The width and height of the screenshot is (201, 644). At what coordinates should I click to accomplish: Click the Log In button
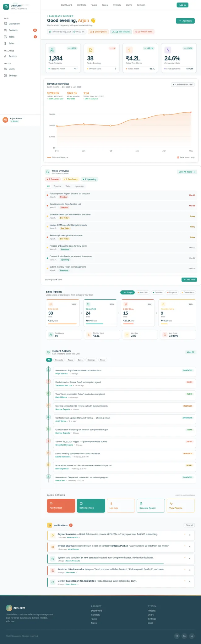(x=182, y=5)
